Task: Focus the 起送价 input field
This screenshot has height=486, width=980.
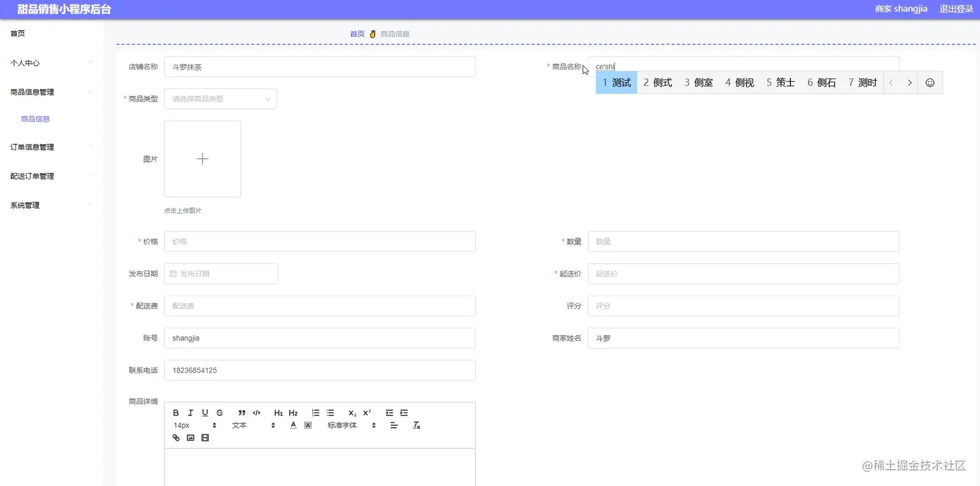Action: (743, 273)
